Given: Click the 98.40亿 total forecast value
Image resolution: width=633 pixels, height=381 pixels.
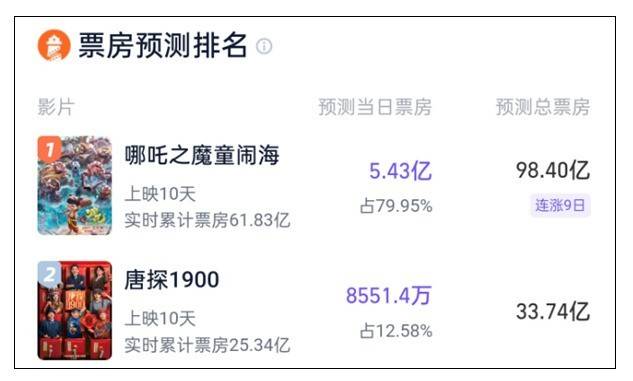Looking at the screenshot, I should (553, 170).
